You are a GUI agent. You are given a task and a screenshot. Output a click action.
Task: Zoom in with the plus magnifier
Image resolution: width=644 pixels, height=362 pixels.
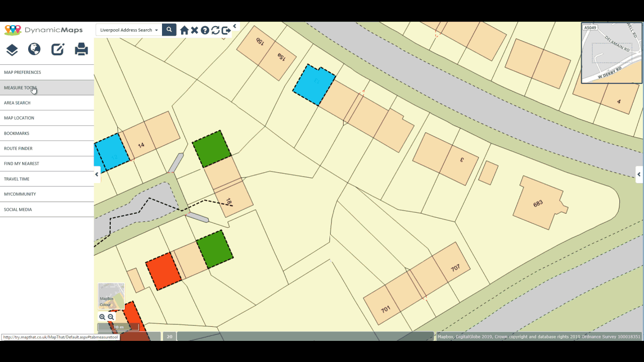pyautogui.click(x=102, y=317)
